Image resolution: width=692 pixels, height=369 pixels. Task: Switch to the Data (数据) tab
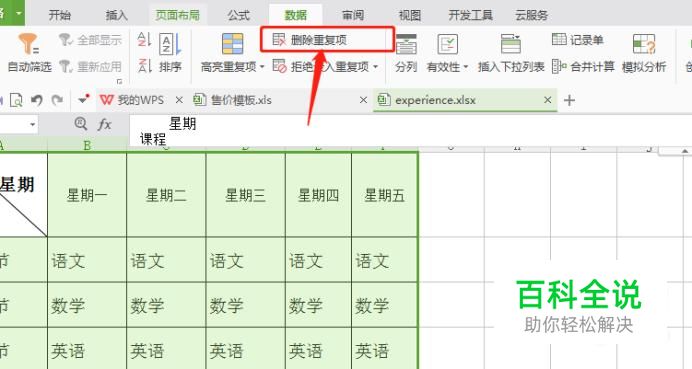[x=295, y=15]
